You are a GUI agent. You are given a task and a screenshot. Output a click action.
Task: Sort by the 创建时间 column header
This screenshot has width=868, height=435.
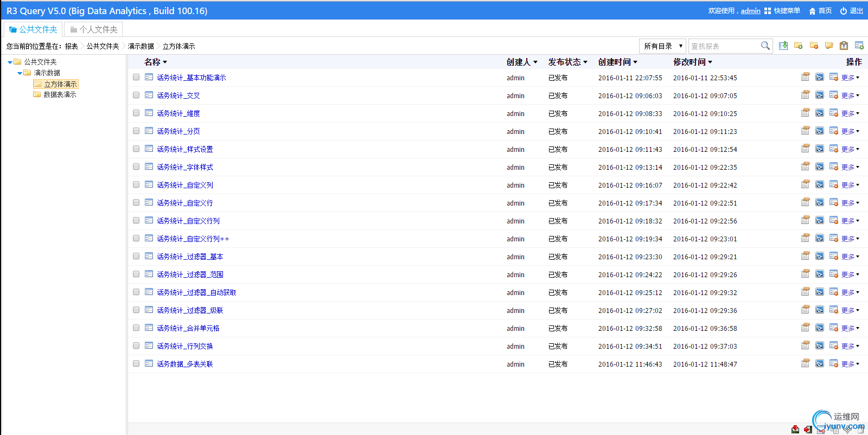pos(618,62)
